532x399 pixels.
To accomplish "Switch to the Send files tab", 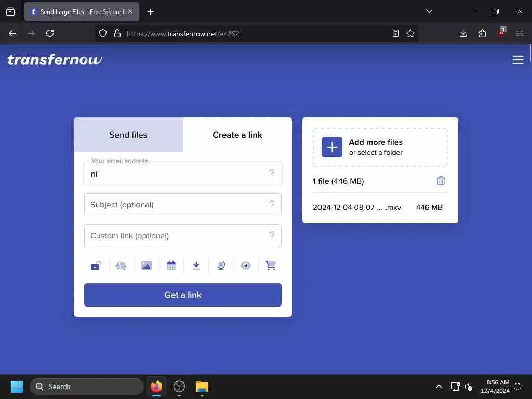I will coord(128,135).
